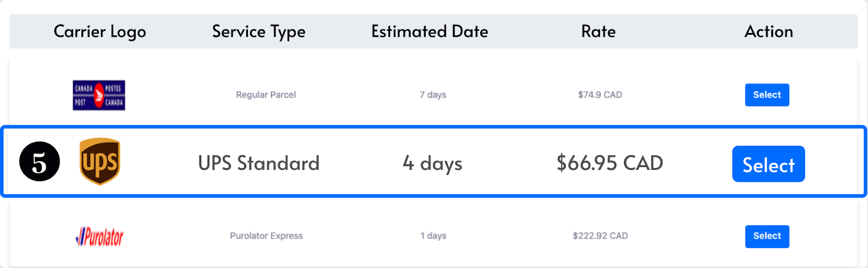Click the Regular Parcel service text
The width and height of the screenshot is (868, 268).
pos(266,95)
